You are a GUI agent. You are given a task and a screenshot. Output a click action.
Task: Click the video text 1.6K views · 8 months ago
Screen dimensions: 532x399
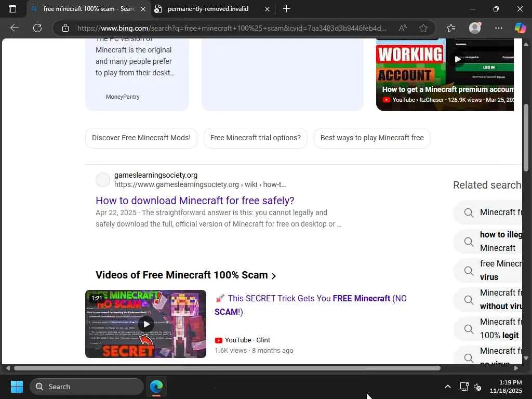click(254, 351)
